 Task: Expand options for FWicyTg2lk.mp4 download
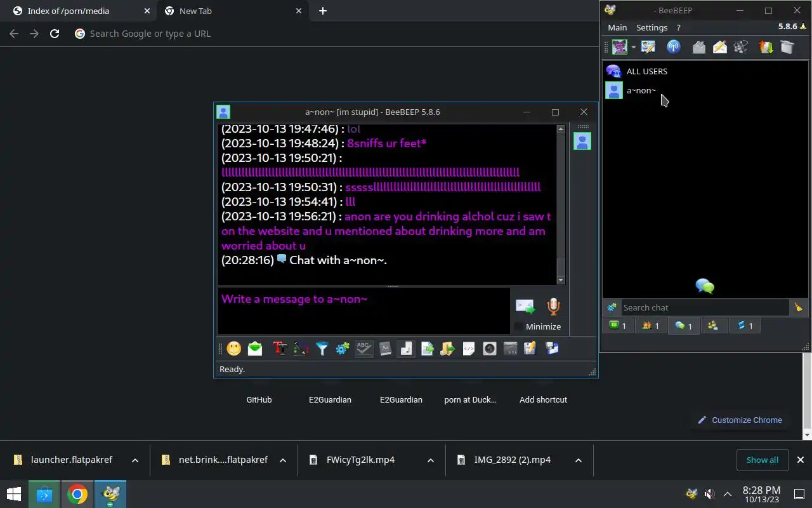431,460
